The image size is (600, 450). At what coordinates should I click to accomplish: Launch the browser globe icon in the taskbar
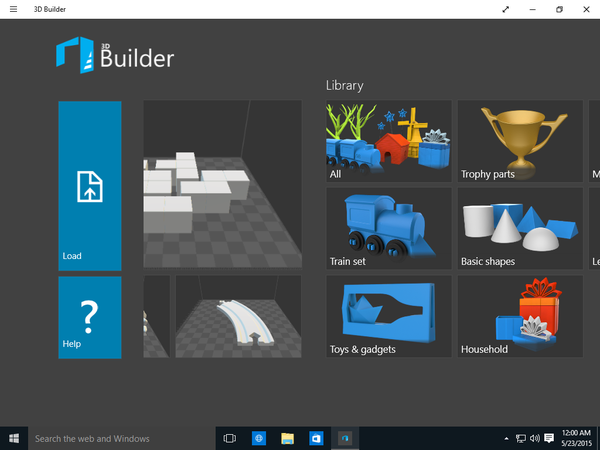[x=259, y=438]
